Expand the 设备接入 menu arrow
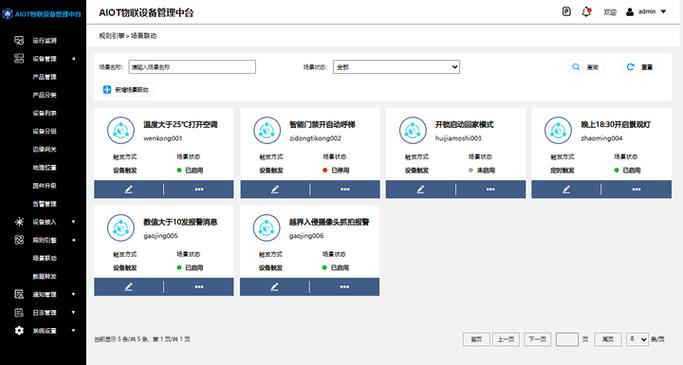The width and height of the screenshot is (683, 365). [73, 222]
